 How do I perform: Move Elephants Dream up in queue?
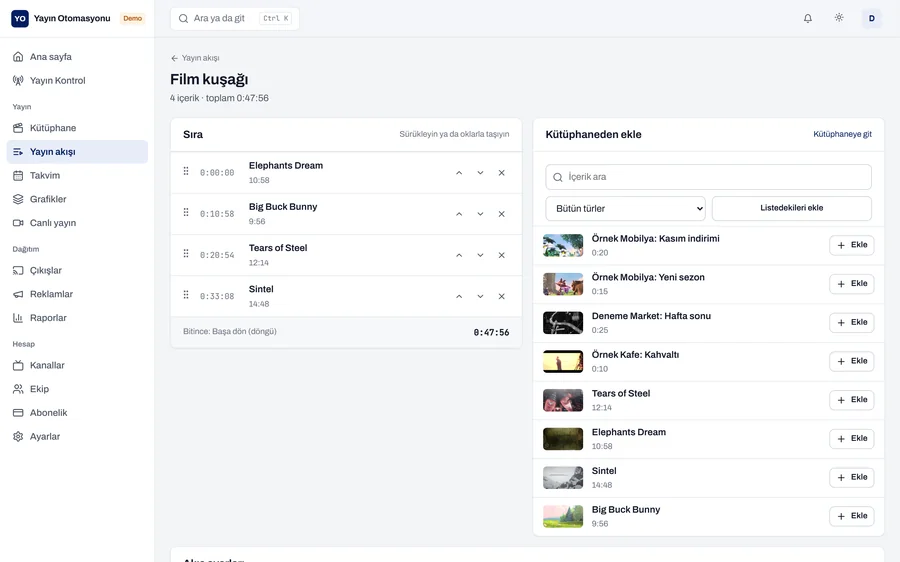pyautogui.click(x=459, y=173)
